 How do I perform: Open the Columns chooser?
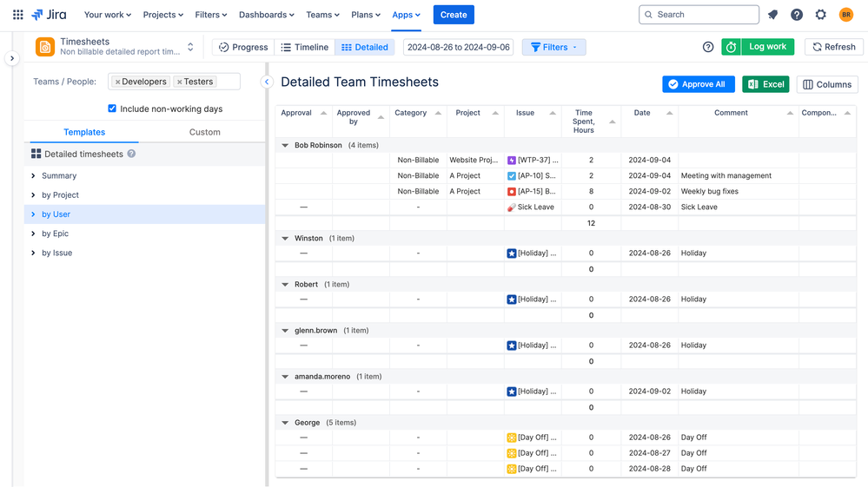827,84
